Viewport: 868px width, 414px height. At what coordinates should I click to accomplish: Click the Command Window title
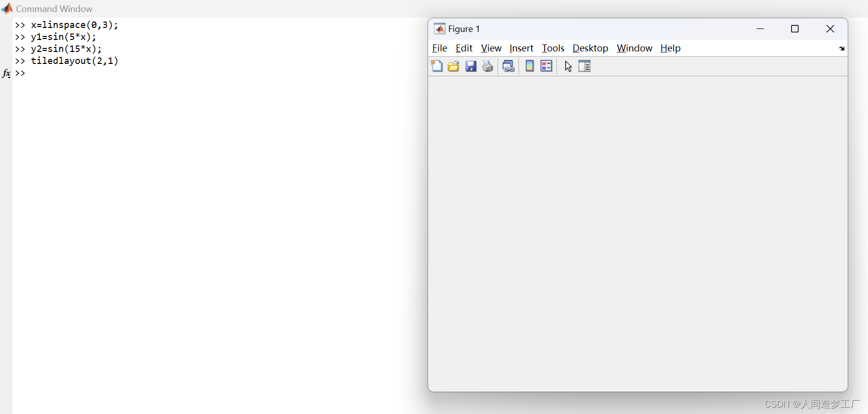click(x=54, y=8)
